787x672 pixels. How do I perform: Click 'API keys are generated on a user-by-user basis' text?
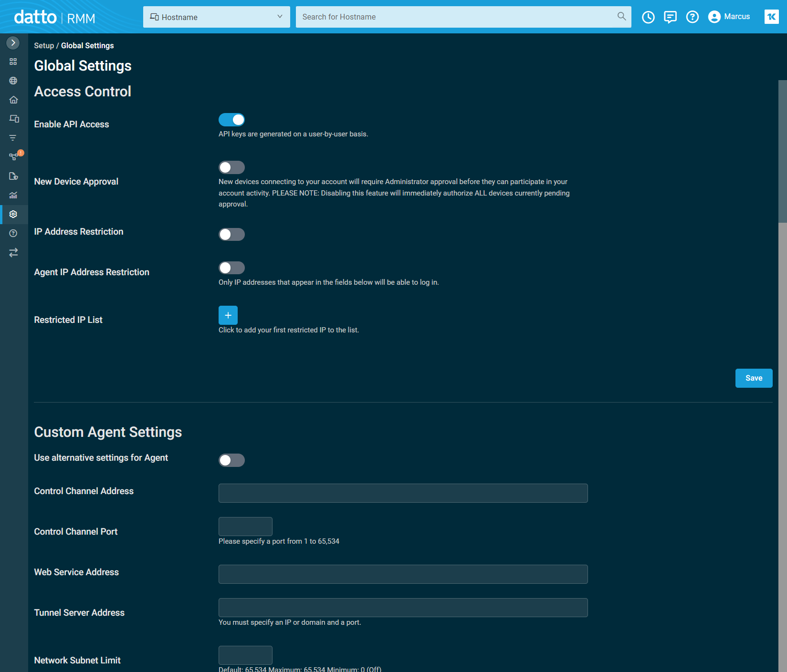pyautogui.click(x=293, y=134)
